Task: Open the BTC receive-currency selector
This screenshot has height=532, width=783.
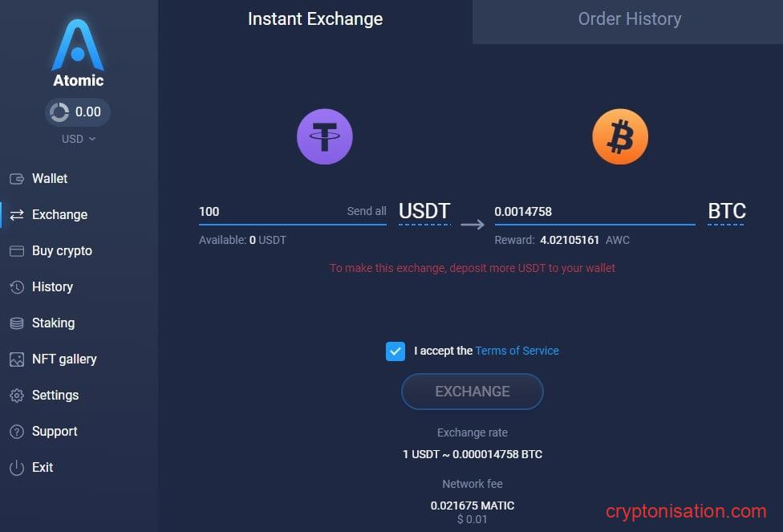Action: pyautogui.click(x=726, y=212)
